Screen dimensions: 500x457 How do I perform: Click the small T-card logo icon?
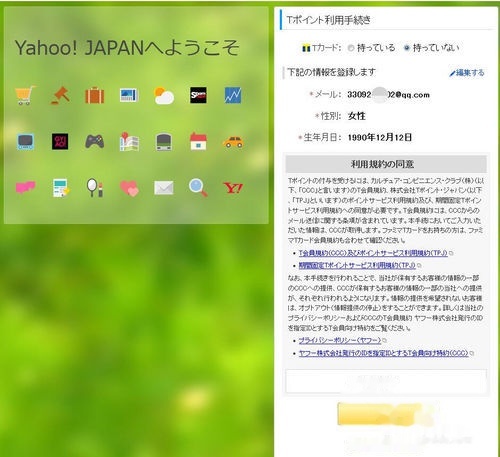306,48
